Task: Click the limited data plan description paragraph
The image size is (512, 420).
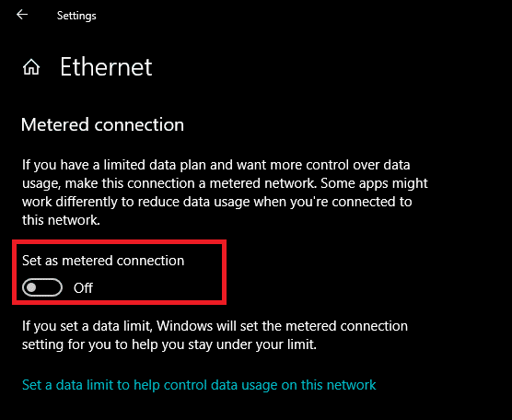Action: click(225, 192)
